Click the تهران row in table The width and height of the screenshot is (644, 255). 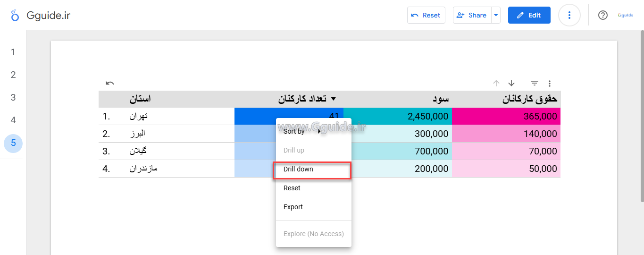[x=139, y=116]
